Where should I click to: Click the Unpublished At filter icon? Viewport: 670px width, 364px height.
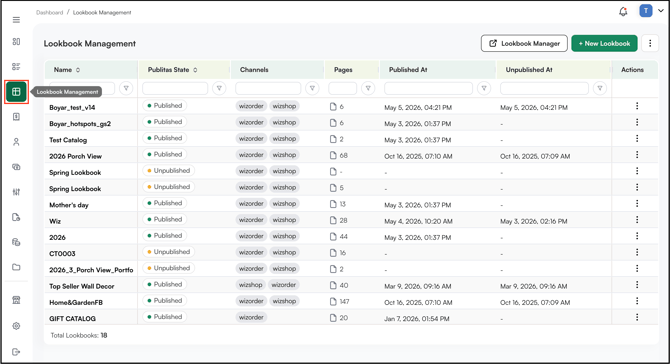[600, 88]
